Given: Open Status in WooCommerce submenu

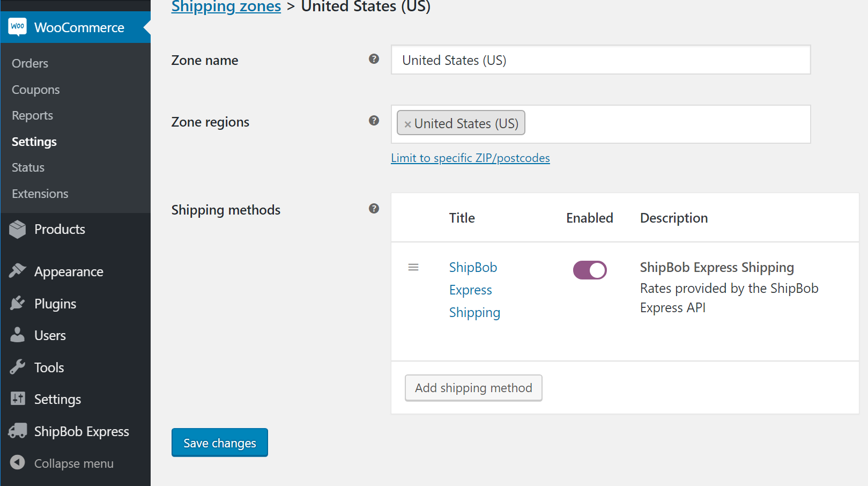Looking at the screenshot, I should click(28, 167).
